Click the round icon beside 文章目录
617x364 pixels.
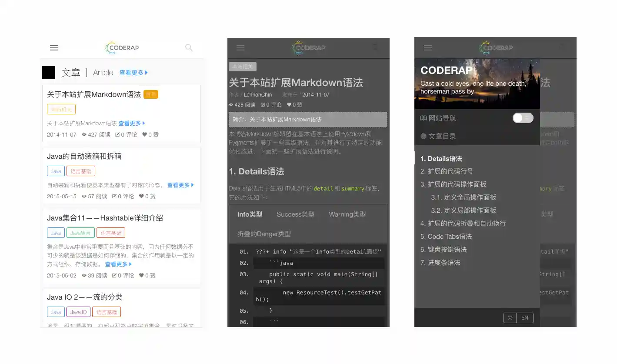coord(424,137)
